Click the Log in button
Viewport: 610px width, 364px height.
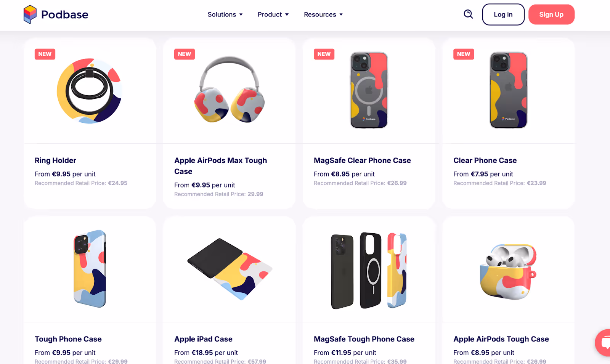(x=503, y=14)
